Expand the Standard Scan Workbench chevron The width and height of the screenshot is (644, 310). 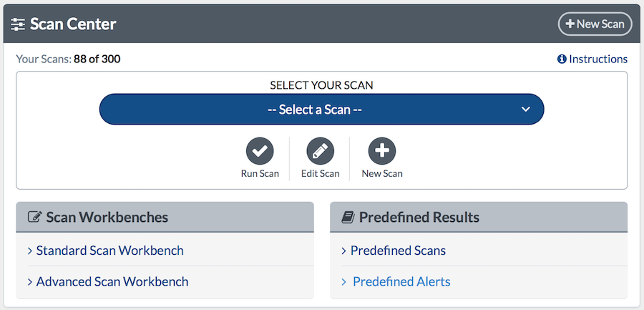click(30, 251)
